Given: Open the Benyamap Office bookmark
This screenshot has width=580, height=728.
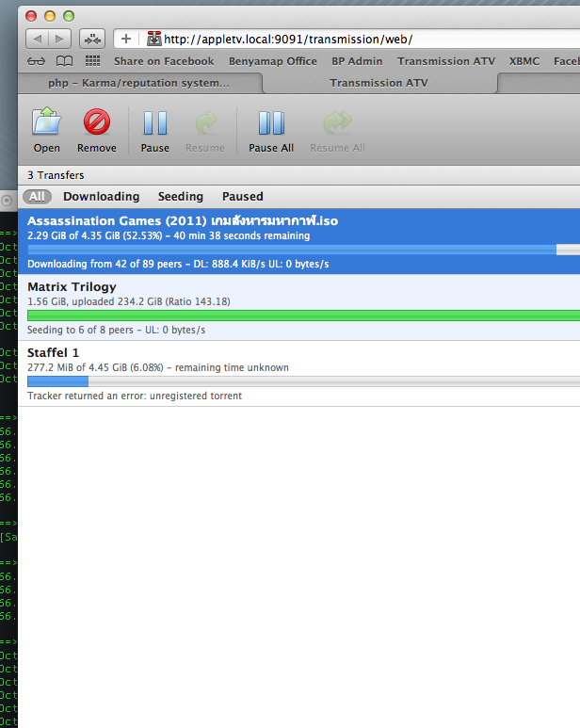Looking at the screenshot, I should (x=272, y=61).
